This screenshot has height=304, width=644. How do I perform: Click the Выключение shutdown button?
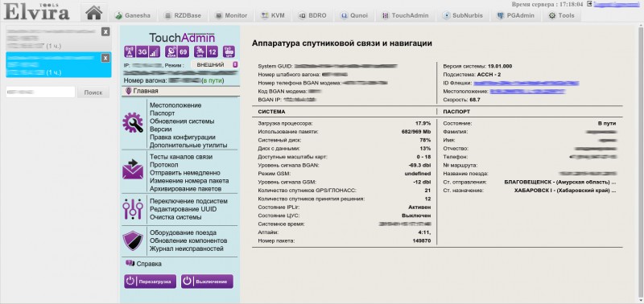click(207, 281)
